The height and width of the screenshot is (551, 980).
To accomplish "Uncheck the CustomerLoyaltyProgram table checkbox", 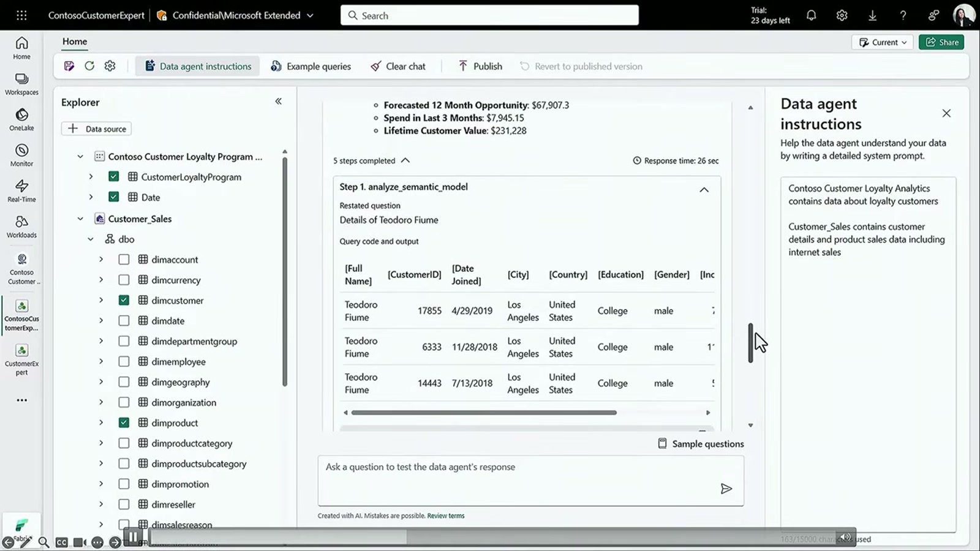I will click(x=113, y=176).
